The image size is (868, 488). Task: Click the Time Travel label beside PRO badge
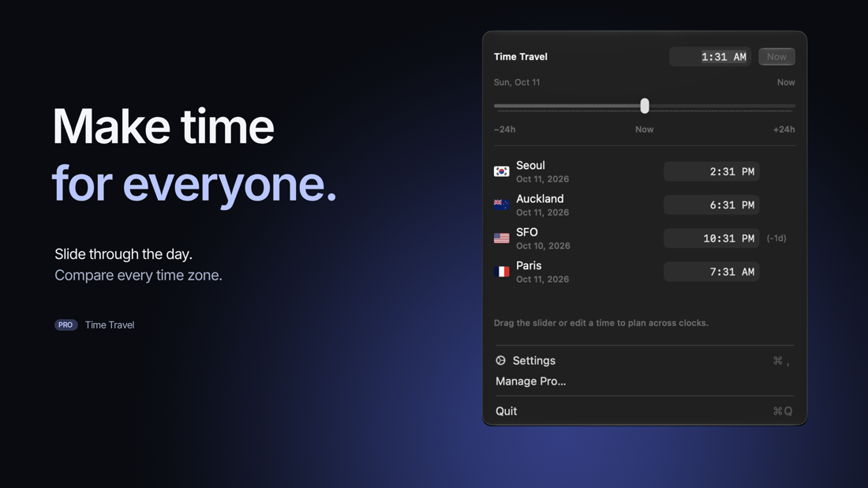coord(110,325)
